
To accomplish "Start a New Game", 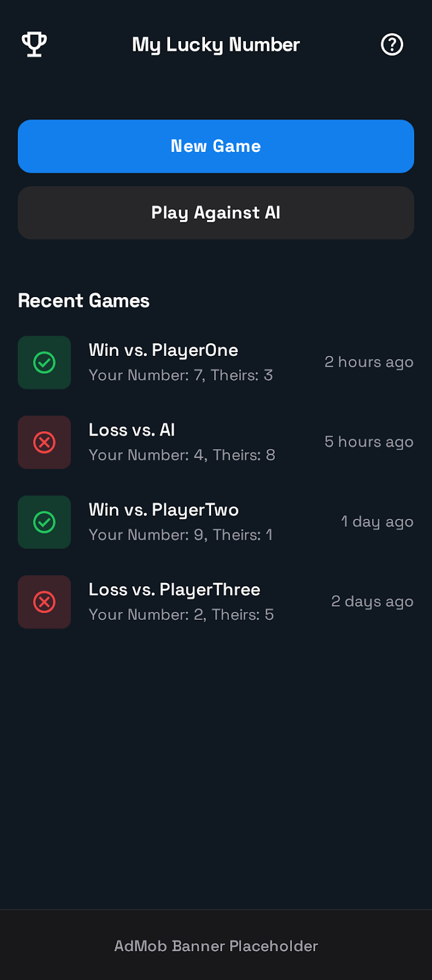I will [x=216, y=146].
